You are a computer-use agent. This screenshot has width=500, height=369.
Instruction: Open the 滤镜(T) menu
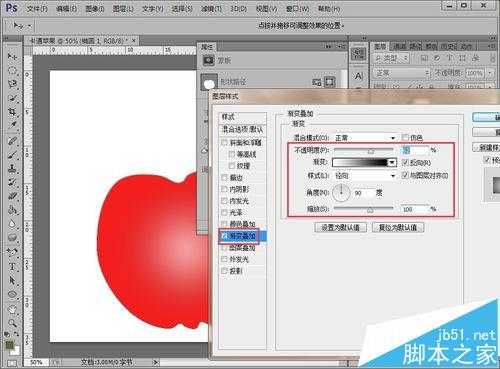click(211, 8)
